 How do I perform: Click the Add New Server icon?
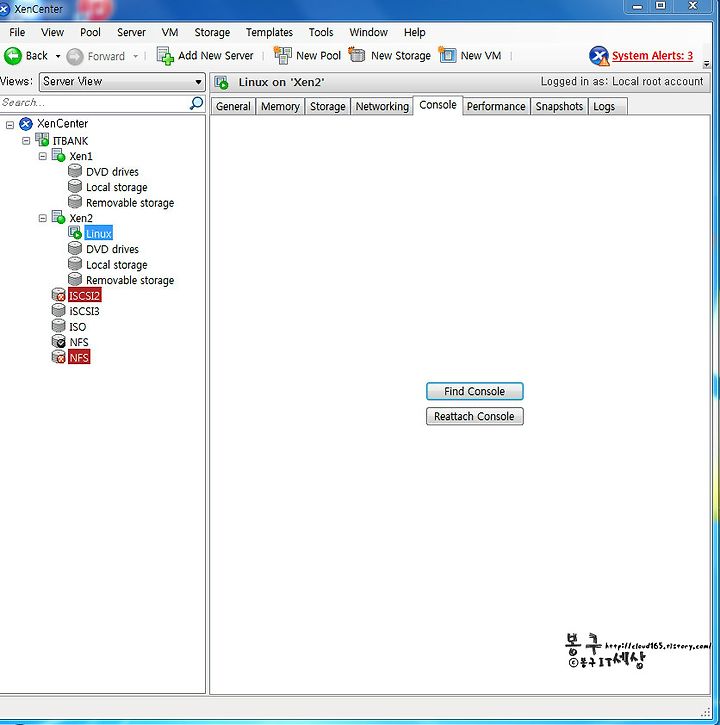pyautogui.click(x=165, y=56)
